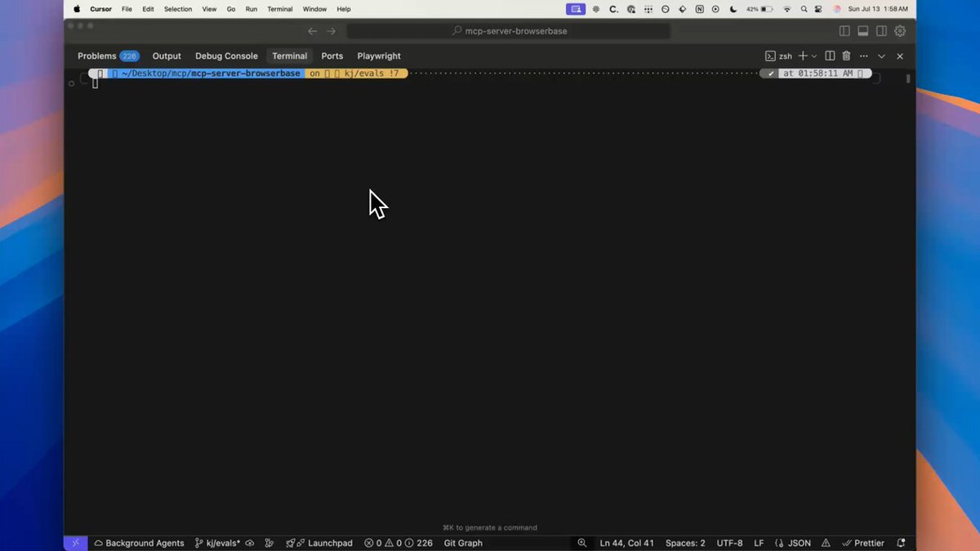This screenshot has width=980, height=551.
Task: Click the purple screen-sharing menu bar icon
Action: (576, 9)
